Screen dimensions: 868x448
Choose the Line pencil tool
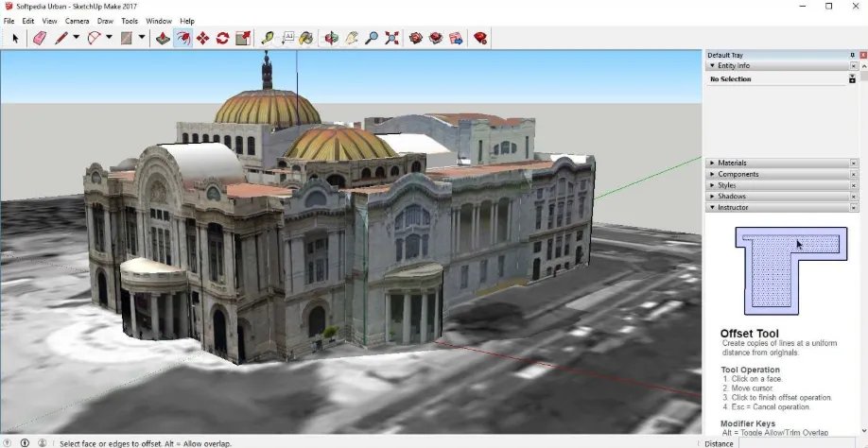pos(61,38)
